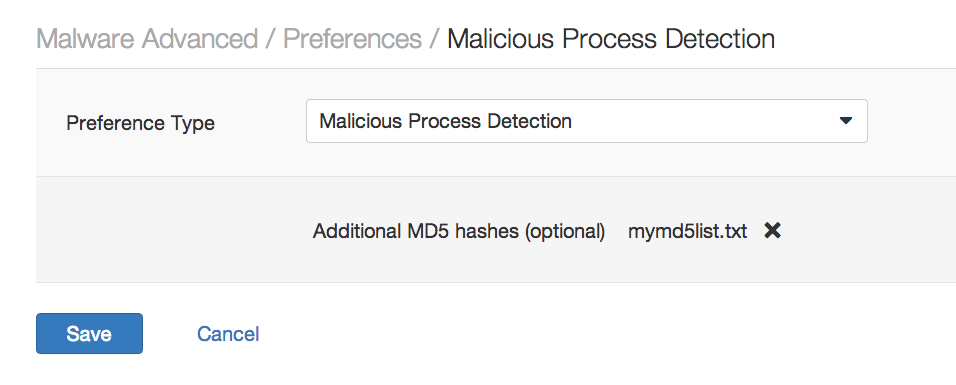956x385 pixels.
Task: Cancel editing this preference
Action: [228, 334]
